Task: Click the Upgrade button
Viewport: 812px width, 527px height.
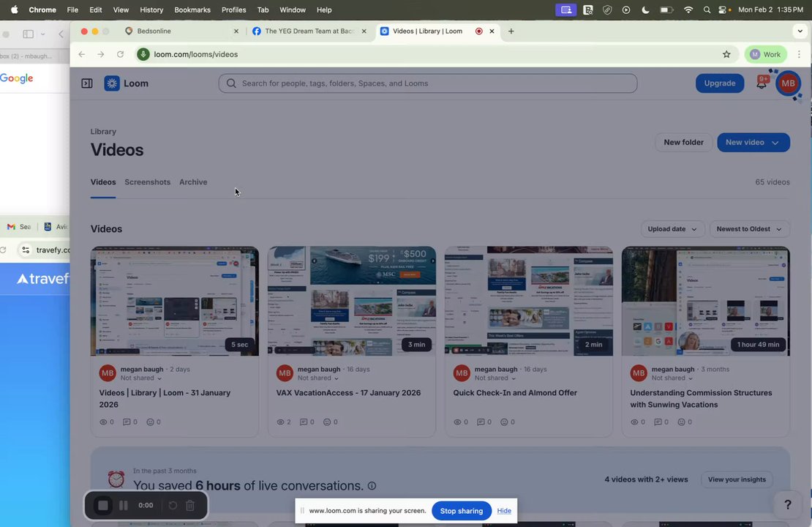Action: (x=719, y=83)
